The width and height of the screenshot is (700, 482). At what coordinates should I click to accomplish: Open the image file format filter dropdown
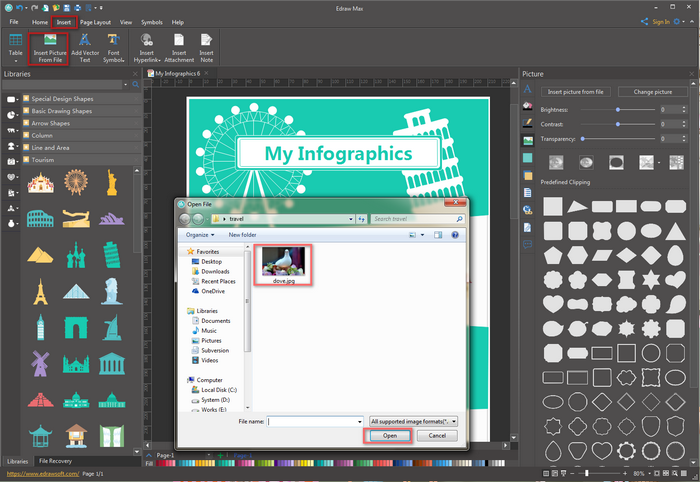point(413,422)
